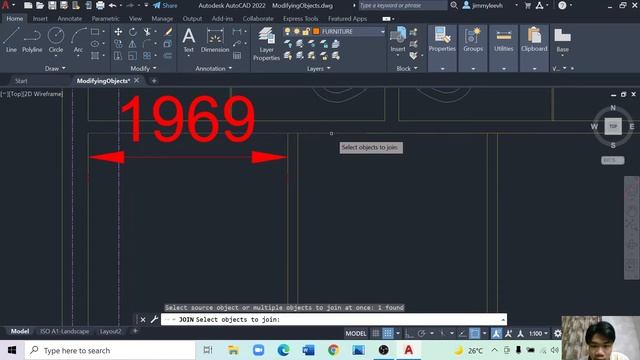Open the Insert ribbon tab
The height and width of the screenshot is (360, 640).
click(40, 19)
